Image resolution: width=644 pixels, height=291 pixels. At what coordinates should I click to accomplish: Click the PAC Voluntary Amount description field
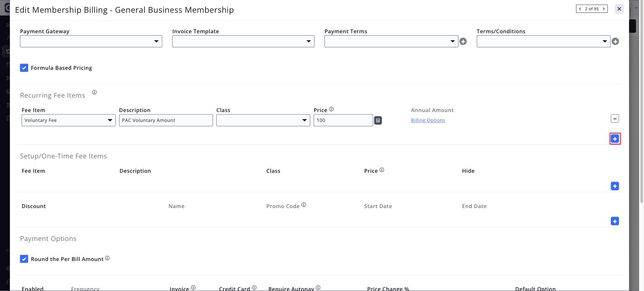(166, 120)
